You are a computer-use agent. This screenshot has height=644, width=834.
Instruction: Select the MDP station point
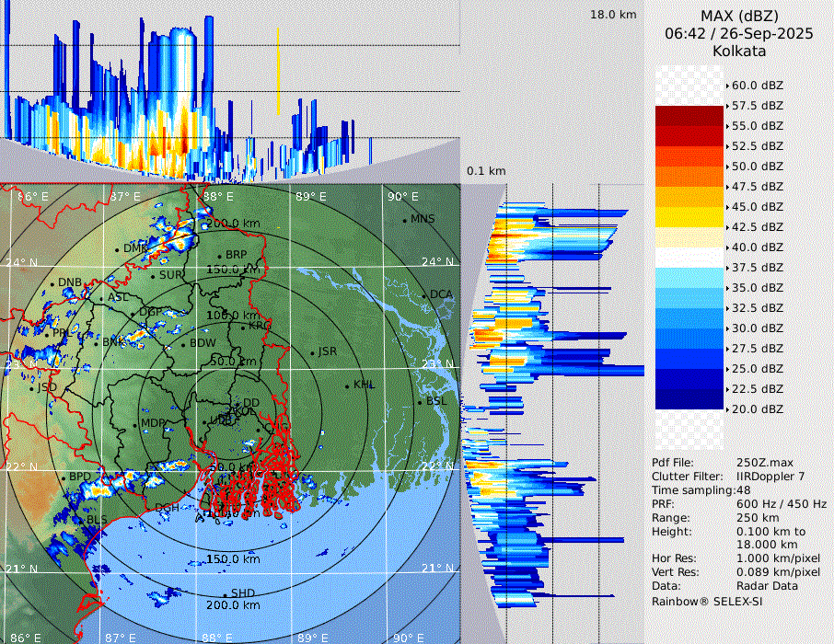coord(135,424)
